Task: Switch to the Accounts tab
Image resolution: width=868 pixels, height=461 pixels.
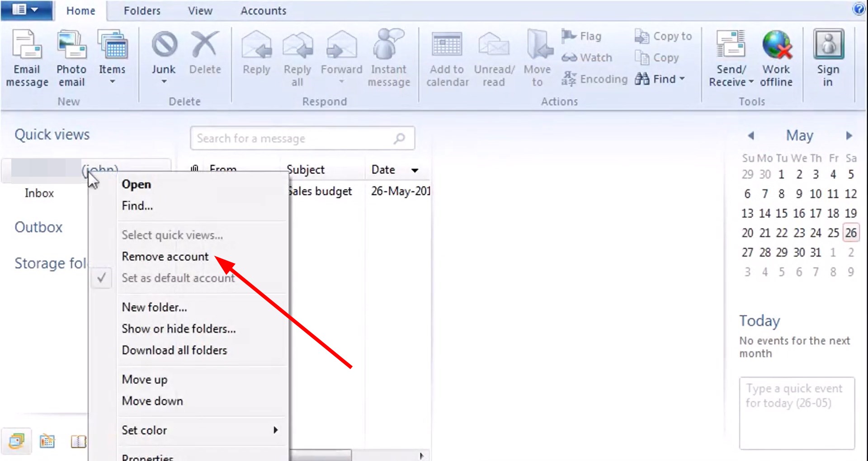Action: (263, 10)
